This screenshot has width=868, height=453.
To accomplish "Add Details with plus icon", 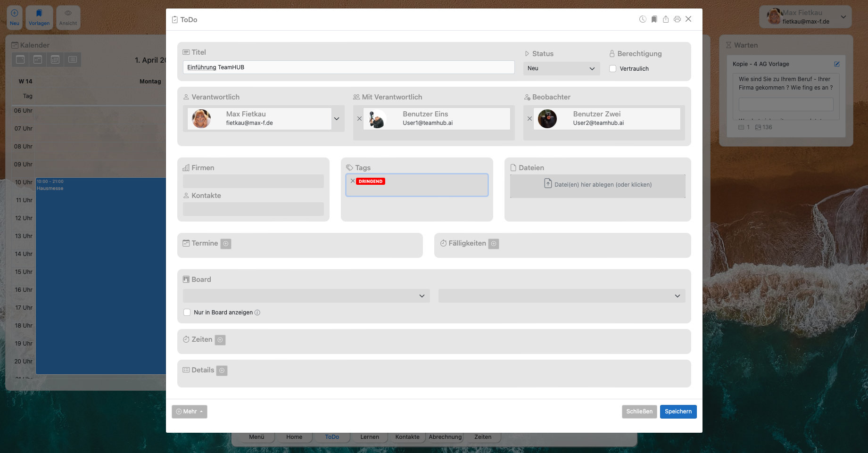I will click(222, 371).
